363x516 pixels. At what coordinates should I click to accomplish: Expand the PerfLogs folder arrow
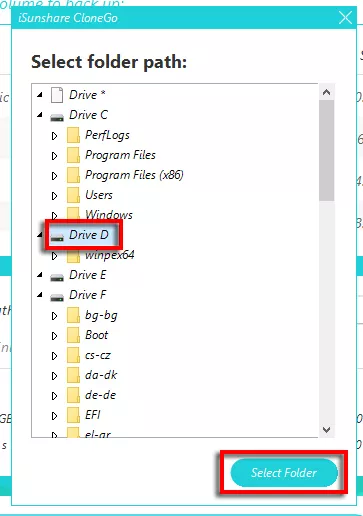pos(54,136)
